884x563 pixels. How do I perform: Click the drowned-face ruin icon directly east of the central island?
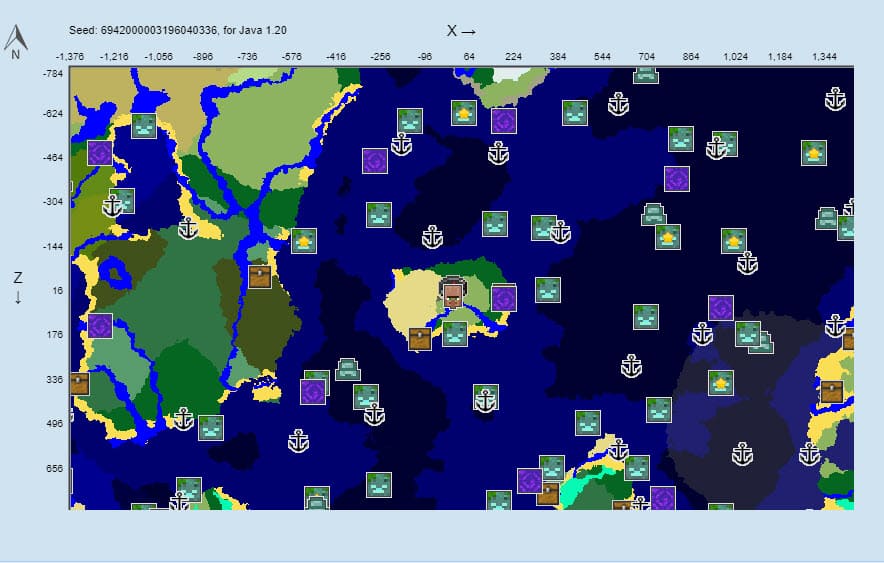(548, 290)
